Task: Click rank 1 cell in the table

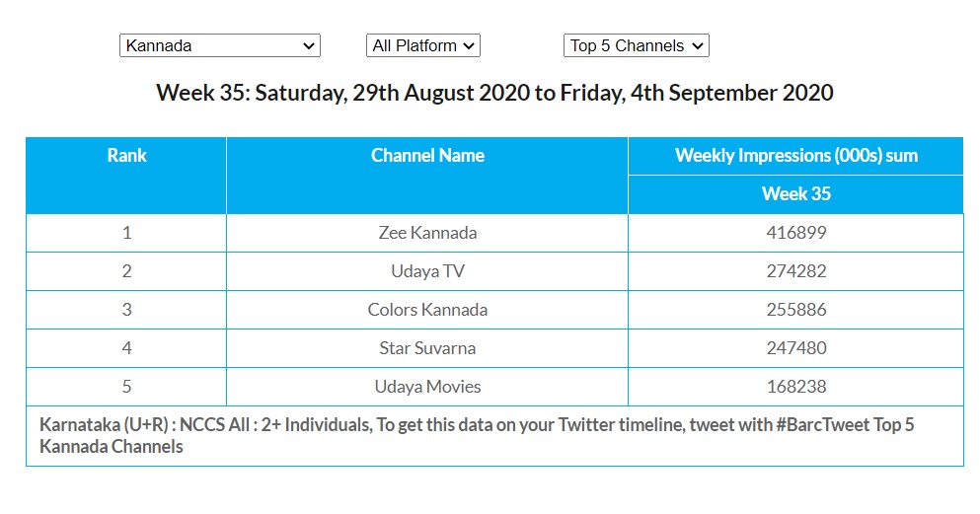Action: [x=126, y=233]
